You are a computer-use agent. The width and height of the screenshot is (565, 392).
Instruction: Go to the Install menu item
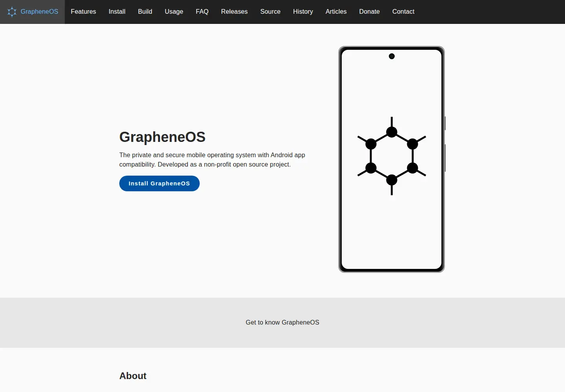(x=117, y=12)
